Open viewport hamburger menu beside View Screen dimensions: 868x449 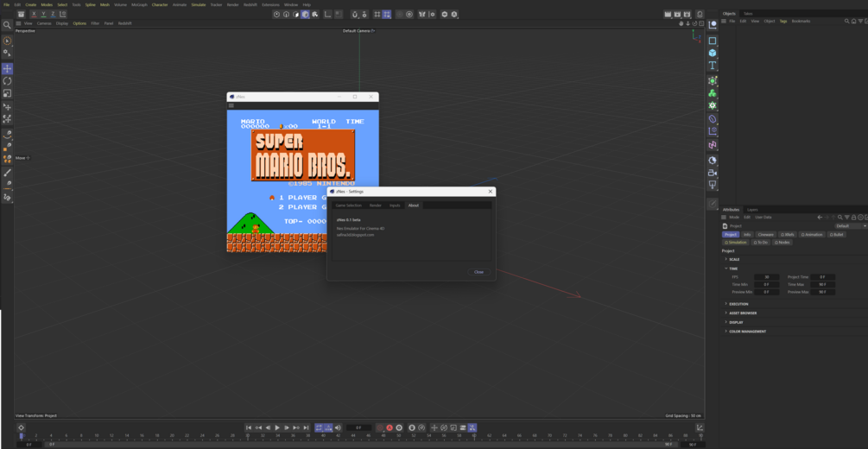coord(18,23)
